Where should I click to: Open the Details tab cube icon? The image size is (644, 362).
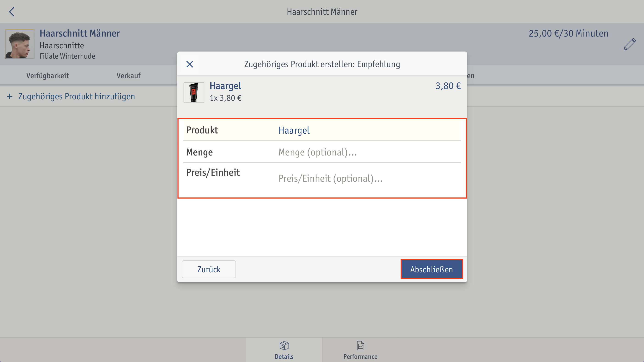tap(284, 346)
